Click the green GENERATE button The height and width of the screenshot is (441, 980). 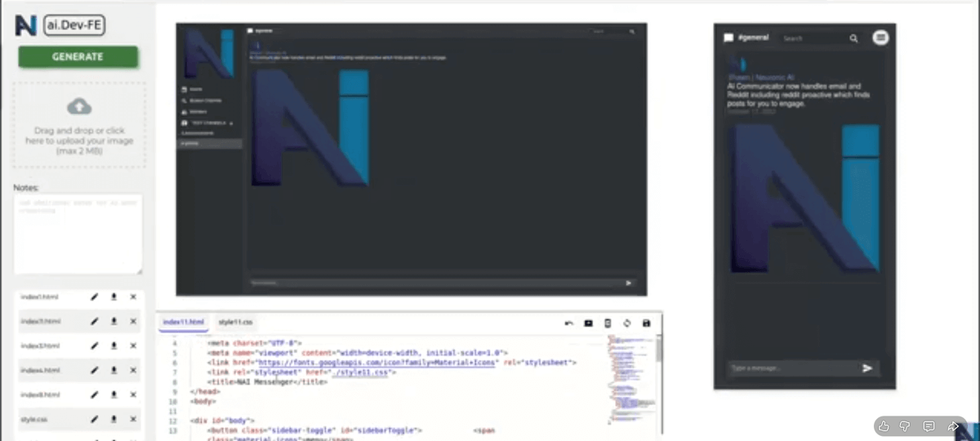coord(78,57)
